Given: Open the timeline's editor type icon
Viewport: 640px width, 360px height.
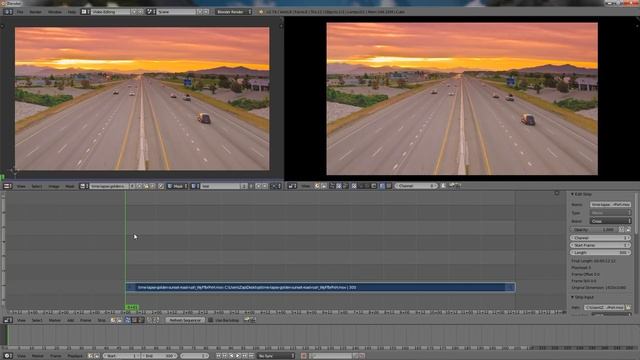Looking at the screenshot, I should click(7, 356).
